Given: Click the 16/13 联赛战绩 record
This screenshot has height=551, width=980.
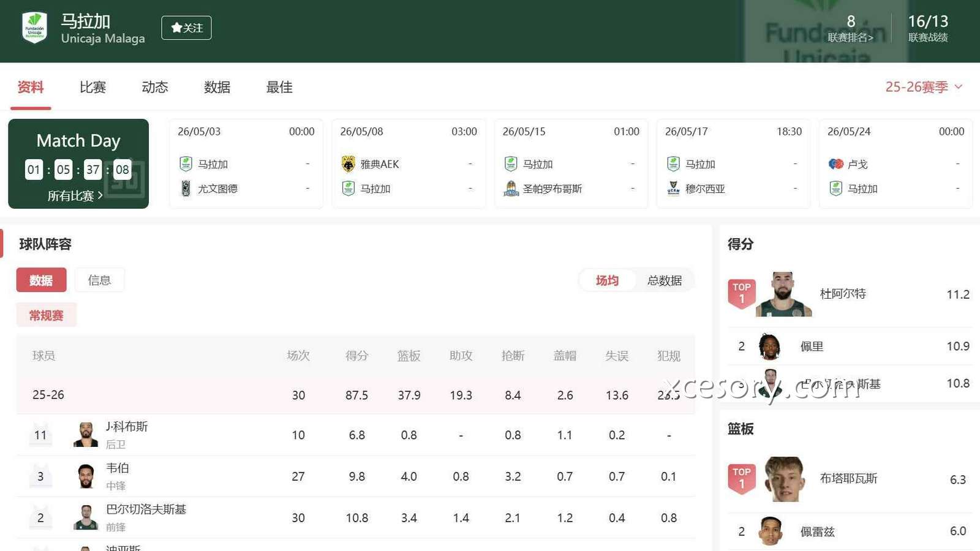Looking at the screenshot, I should point(928,28).
